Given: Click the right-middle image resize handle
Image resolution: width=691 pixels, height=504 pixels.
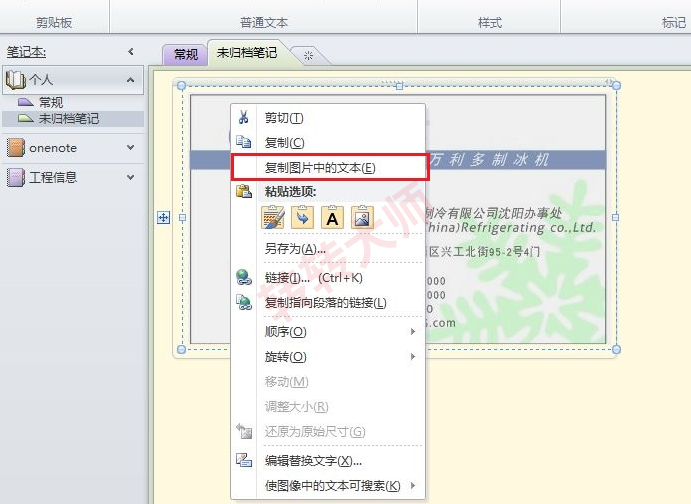Looking at the screenshot, I should pyautogui.click(x=616, y=217).
